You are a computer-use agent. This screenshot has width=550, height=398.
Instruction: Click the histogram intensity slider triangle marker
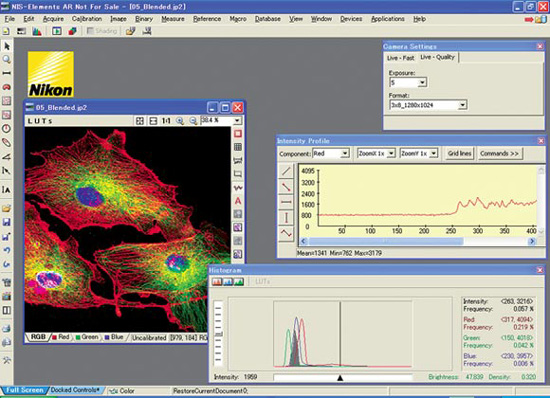(x=340, y=378)
